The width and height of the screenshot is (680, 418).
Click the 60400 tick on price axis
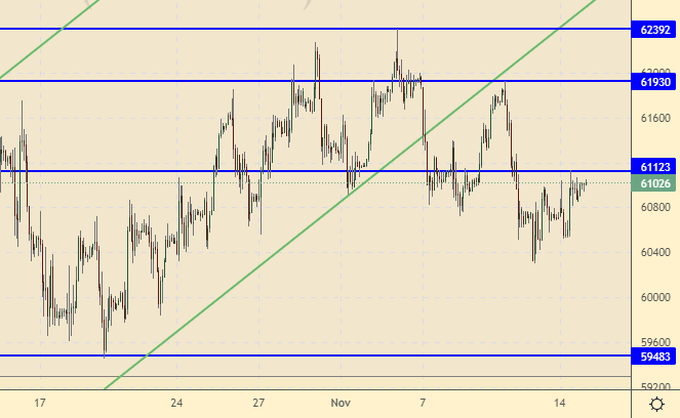click(655, 252)
